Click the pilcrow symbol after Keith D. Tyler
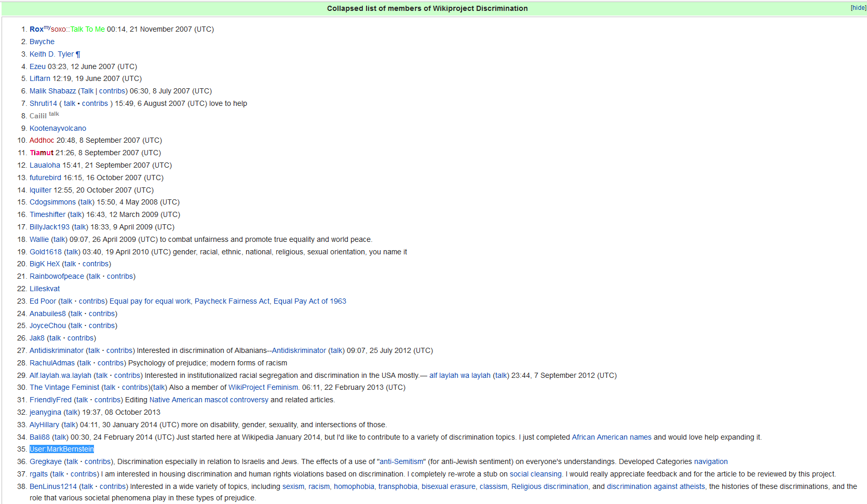The image size is (867, 504). pos(78,54)
